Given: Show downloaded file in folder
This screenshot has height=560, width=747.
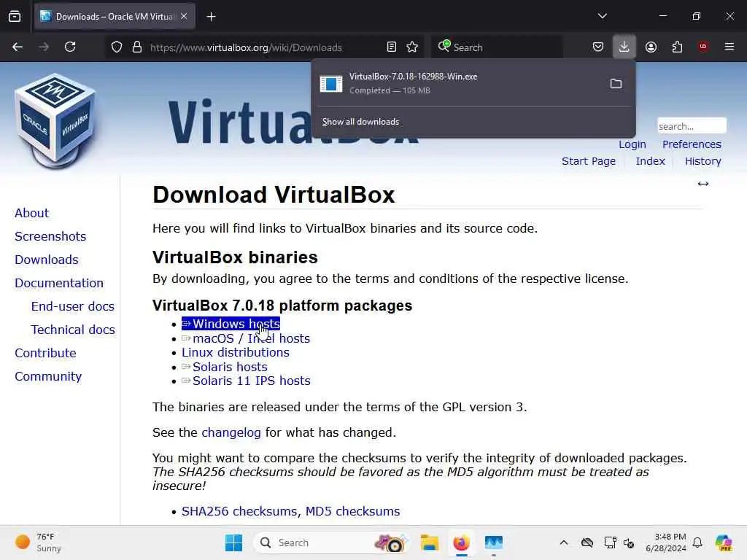Looking at the screenshot, I should [x=616, y=84].
